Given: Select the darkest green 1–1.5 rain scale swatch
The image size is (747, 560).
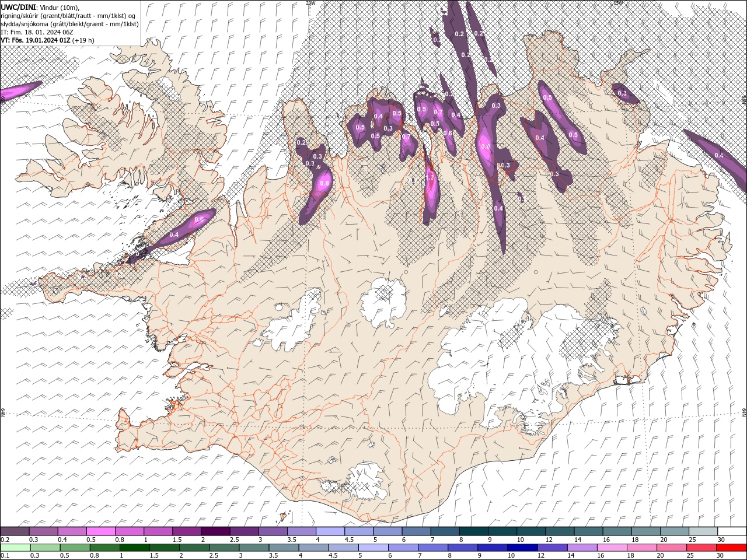Looking at the screenshot, I should click(135, 548).
